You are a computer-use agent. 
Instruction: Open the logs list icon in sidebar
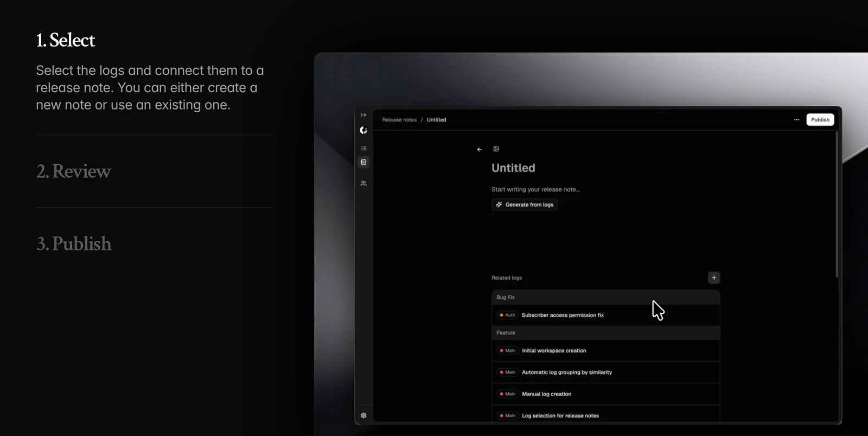coord(363,149)
